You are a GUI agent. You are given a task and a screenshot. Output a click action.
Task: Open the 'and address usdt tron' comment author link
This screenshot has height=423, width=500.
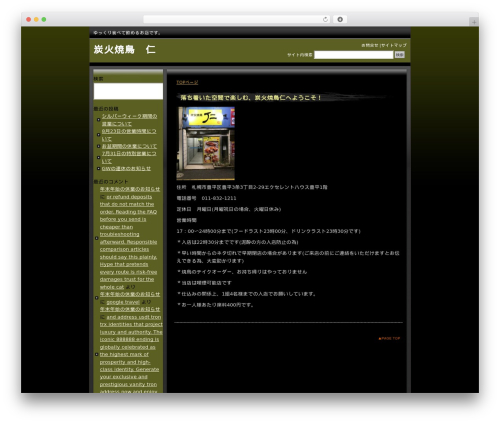(131, 354)
